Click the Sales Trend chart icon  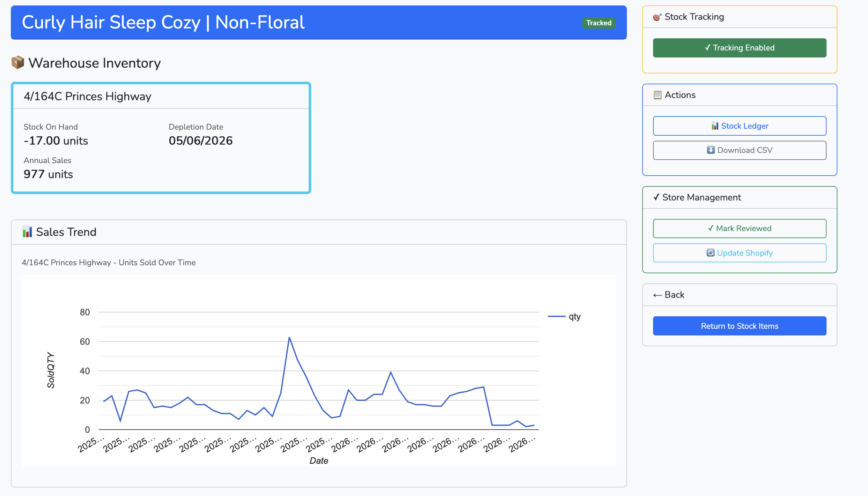27,232
